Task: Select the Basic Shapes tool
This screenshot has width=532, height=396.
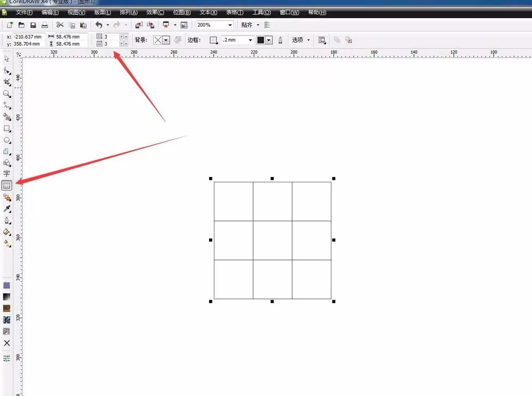Action: pyautogui.click(x=7, y=163)
